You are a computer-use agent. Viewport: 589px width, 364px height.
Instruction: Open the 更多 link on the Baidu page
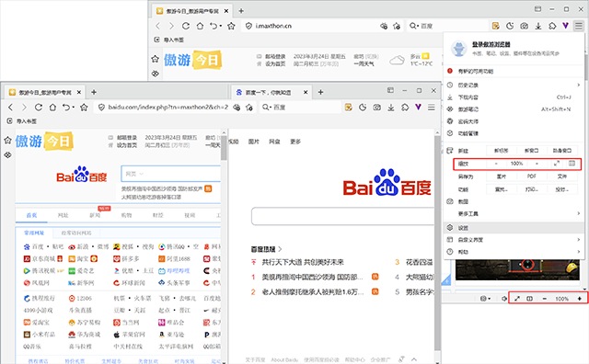(295, 142)
